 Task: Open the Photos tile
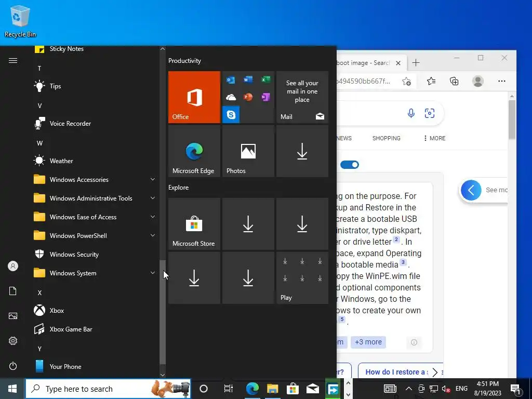pyautogui.click(x=248, y=151)
